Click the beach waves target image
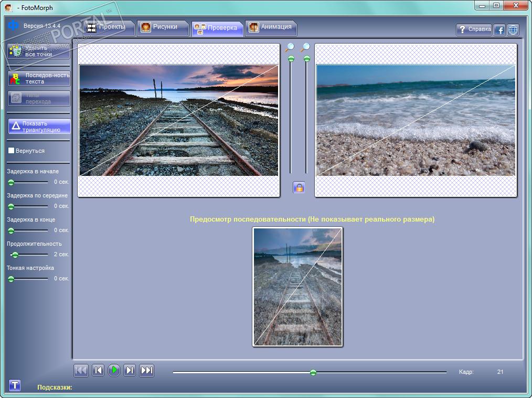 [416, 120]
